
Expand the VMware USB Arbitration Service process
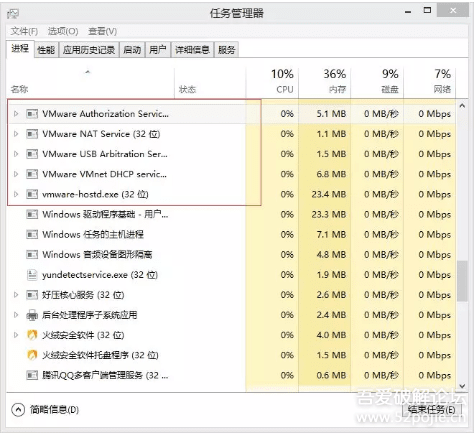[16, 154]
